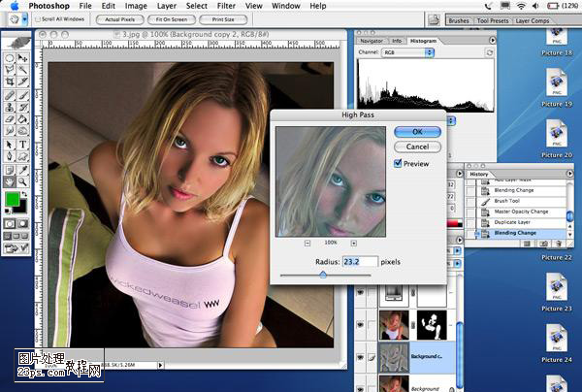Zoom in the High Pass preview
The height and width of the screenshot is (392, 582).
(354, 244)
